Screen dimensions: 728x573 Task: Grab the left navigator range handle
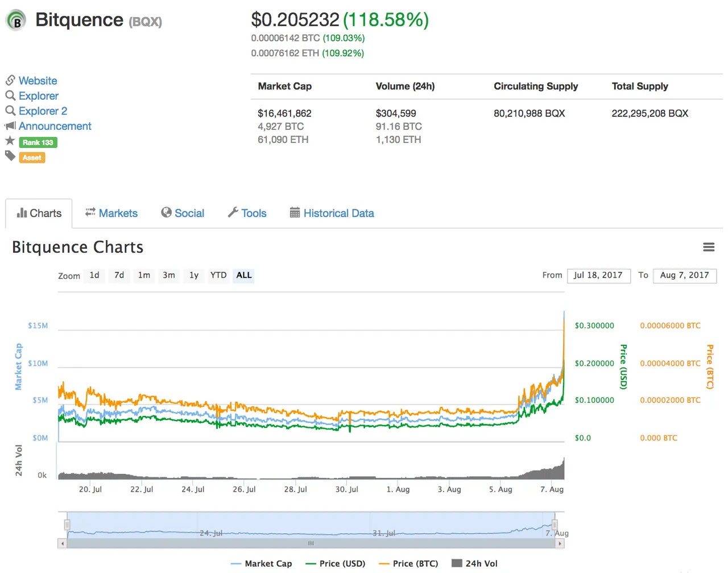coord(67,525)
